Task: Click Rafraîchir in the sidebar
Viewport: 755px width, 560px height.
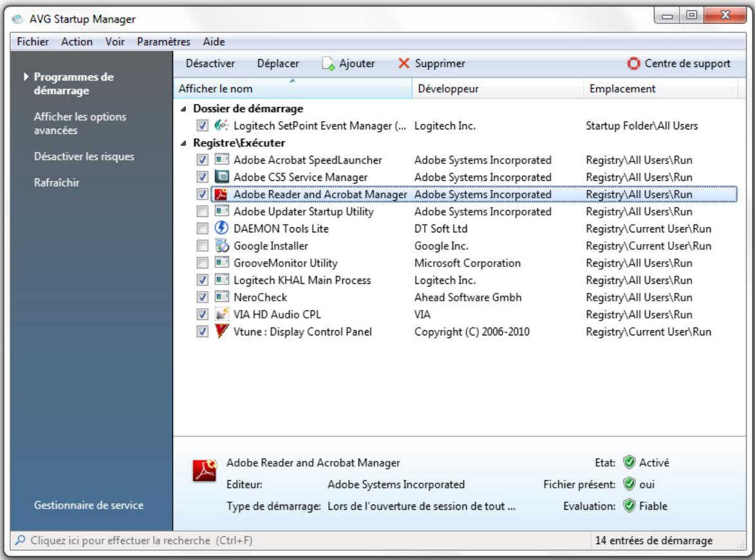Action: tap(57, 183)
